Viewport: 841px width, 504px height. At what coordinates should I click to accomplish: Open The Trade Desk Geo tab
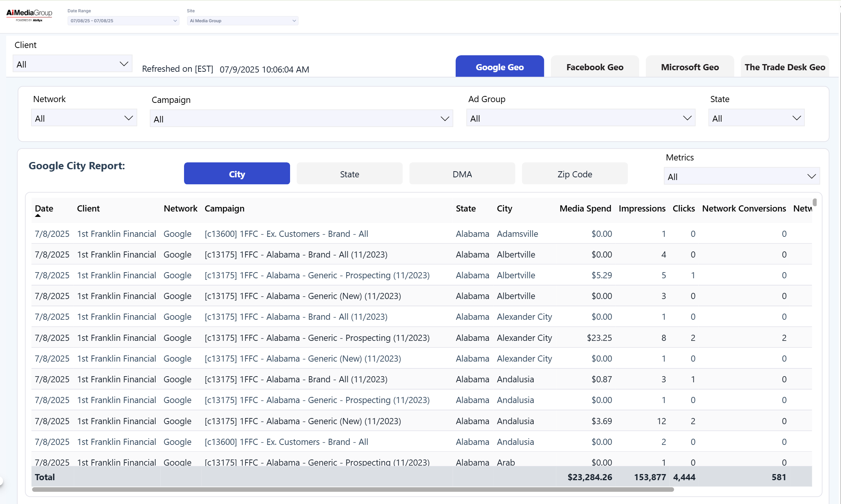[x=785, y=67]
